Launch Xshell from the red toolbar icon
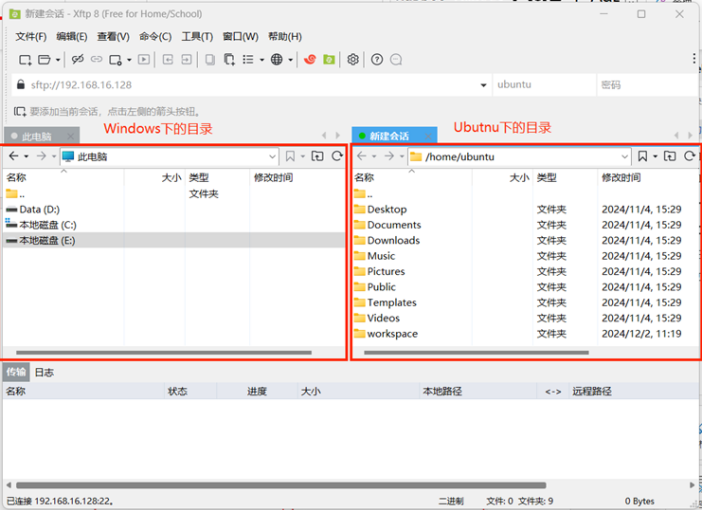Viewport: 702px width, 510px height. 310,59
